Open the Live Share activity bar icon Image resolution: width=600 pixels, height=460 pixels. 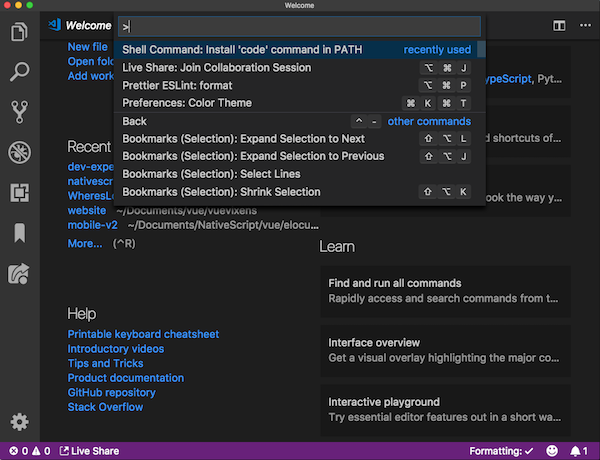point(19,273)
